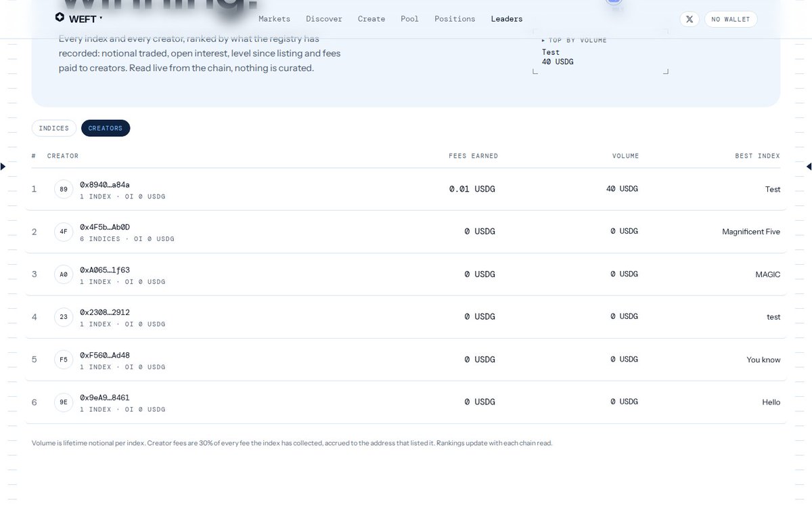Open creator address 0x9eA9…8461
This screenshot has height=508, width=812.
click(105, 398)
